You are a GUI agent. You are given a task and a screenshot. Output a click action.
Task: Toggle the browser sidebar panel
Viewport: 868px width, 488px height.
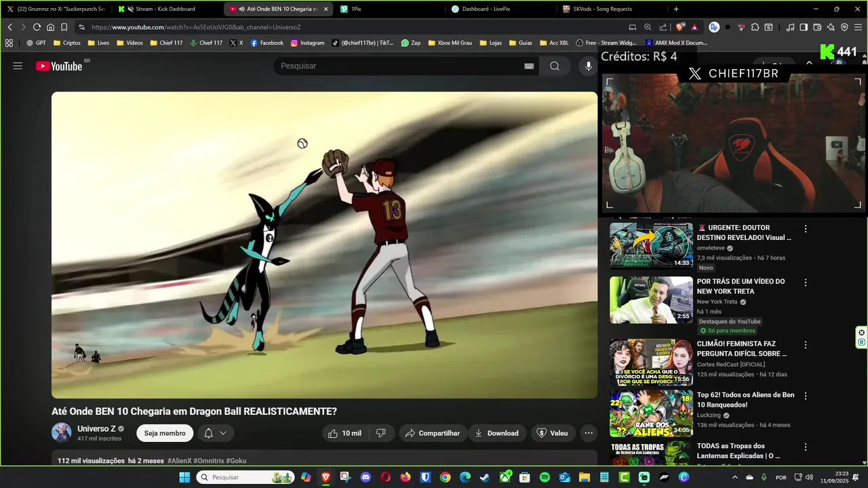pos(804,27)
